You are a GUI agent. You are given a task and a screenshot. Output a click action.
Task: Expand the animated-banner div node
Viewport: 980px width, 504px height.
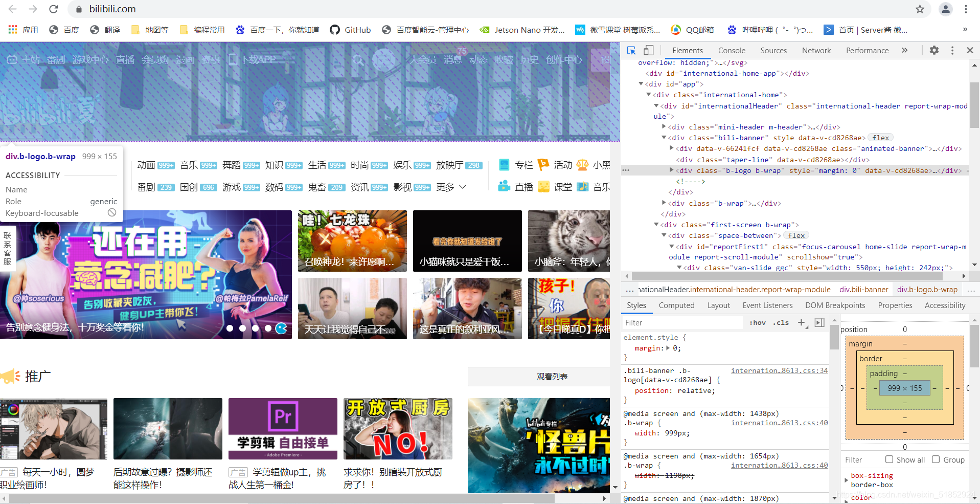pyautogui.click(x=672, y=148)
